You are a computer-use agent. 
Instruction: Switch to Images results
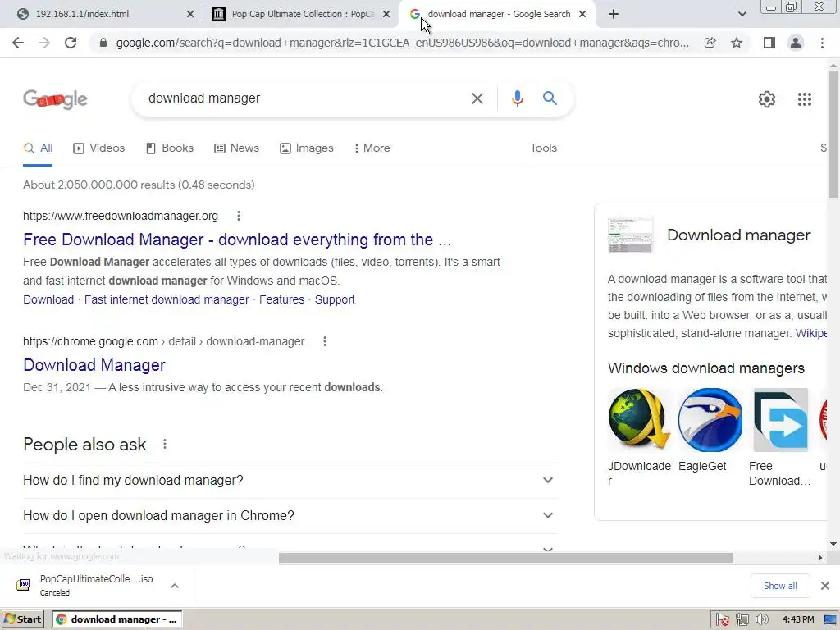click(307, 148)
